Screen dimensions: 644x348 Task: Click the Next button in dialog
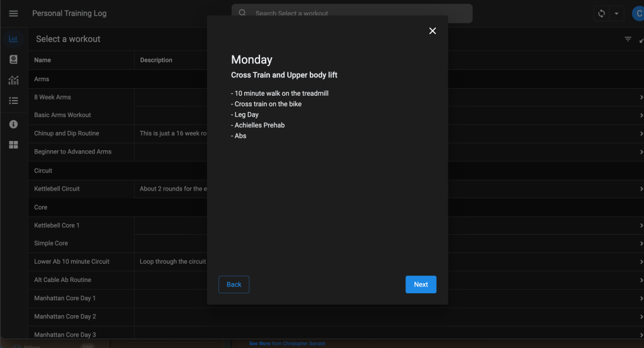point(421,284)
